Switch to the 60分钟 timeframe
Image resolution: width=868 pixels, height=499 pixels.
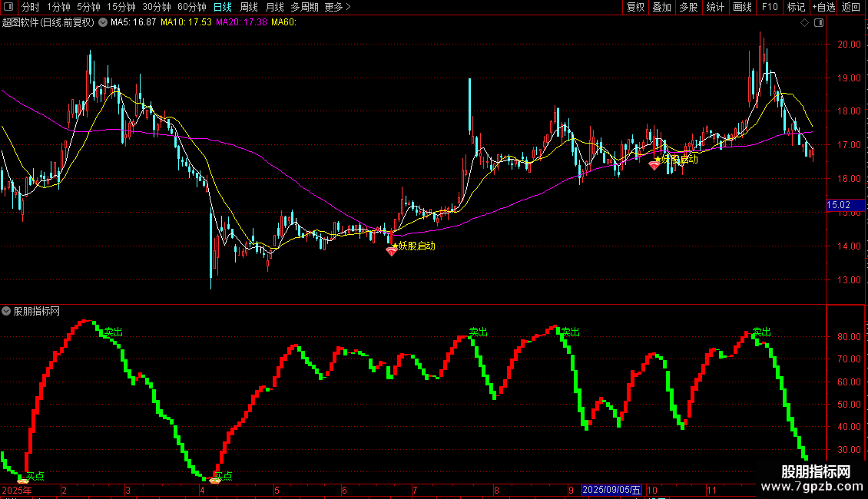[x=192, y=7]
